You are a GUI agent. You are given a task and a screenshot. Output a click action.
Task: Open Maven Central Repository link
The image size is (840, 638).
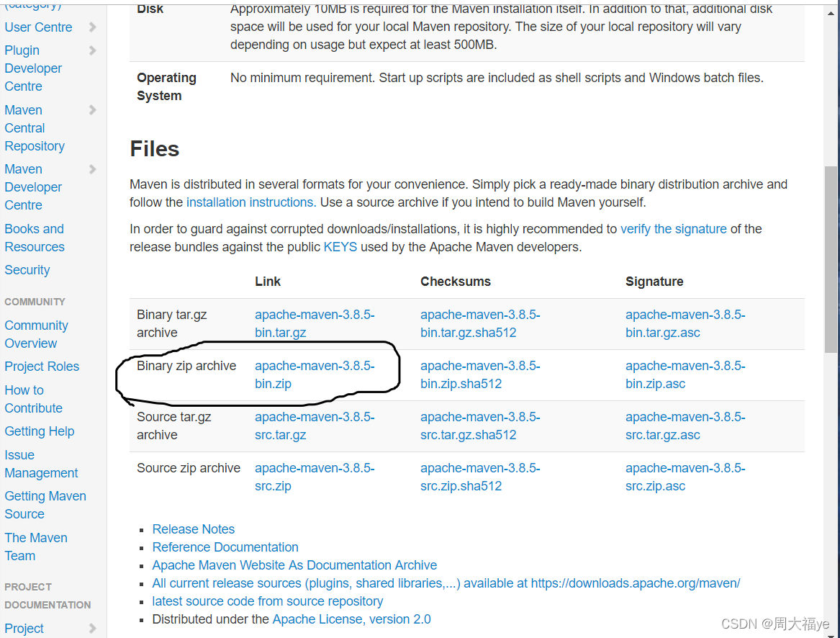(x=35, y=128)
